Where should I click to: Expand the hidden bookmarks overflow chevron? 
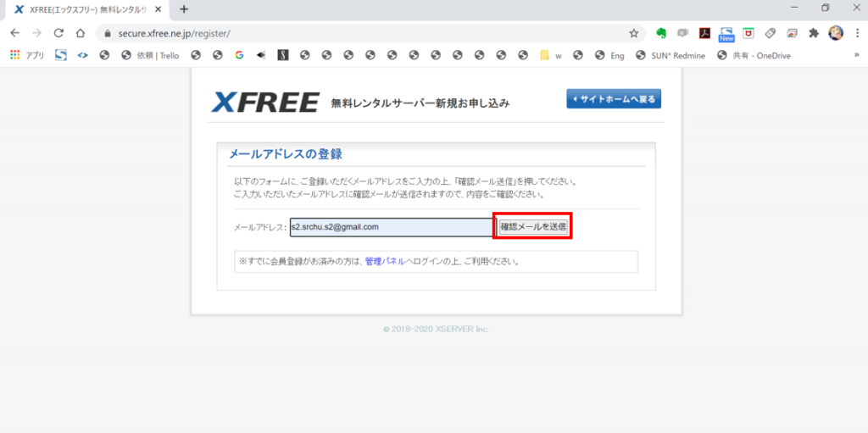click(856, 55)
